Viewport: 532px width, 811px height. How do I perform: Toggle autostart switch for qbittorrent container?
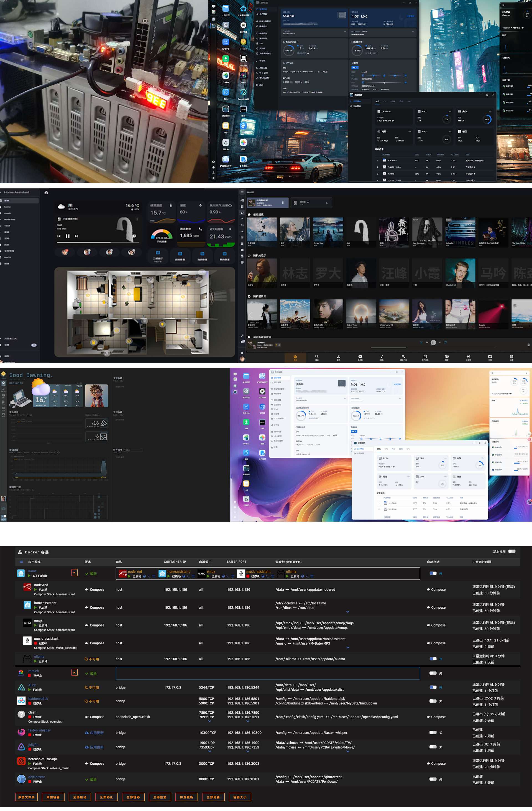[433, 779]
